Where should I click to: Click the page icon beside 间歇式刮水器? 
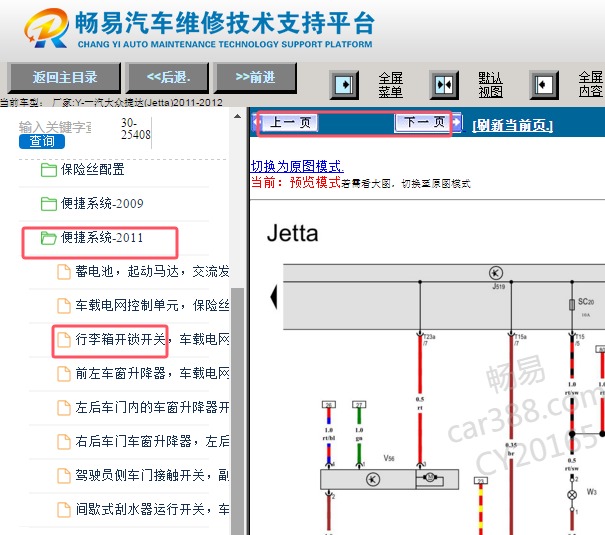click(64, 509)
